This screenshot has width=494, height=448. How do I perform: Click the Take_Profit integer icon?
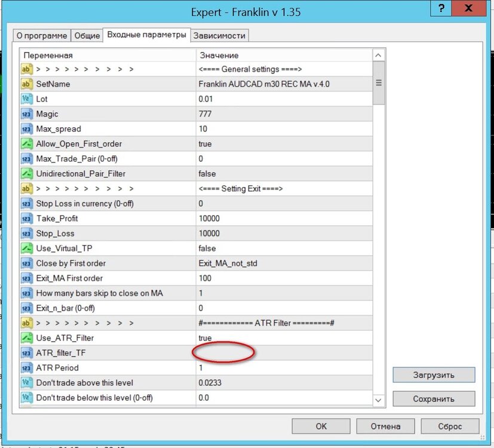[26, 219]
